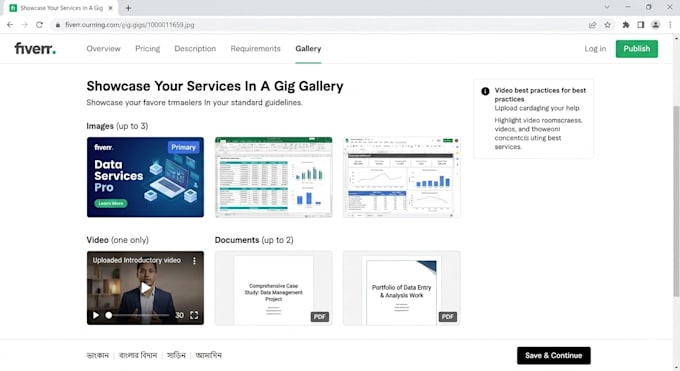The width and height of the screenshot is (680, 371).
Task: Click the Primary badge on first image
Action: (x=183, y=147)
